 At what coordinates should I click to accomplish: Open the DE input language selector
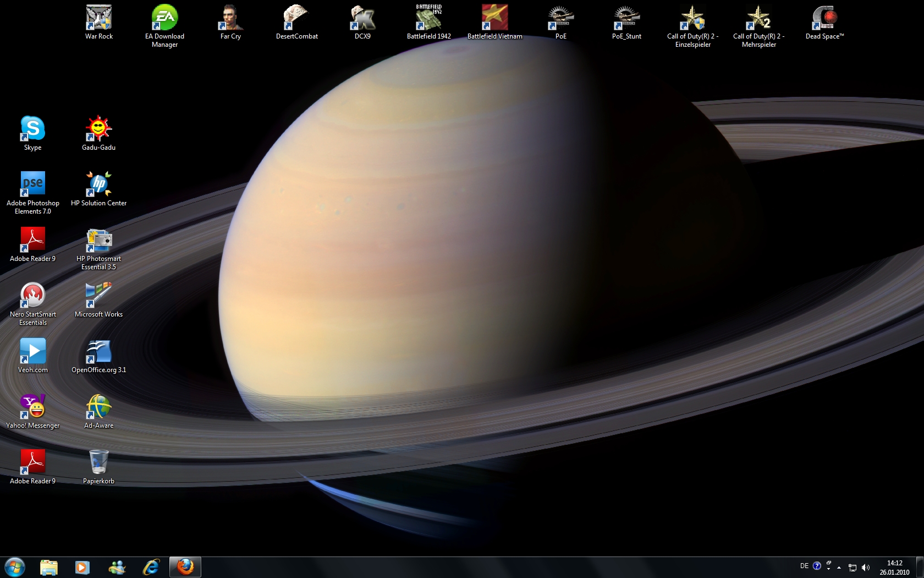(804, 566)
